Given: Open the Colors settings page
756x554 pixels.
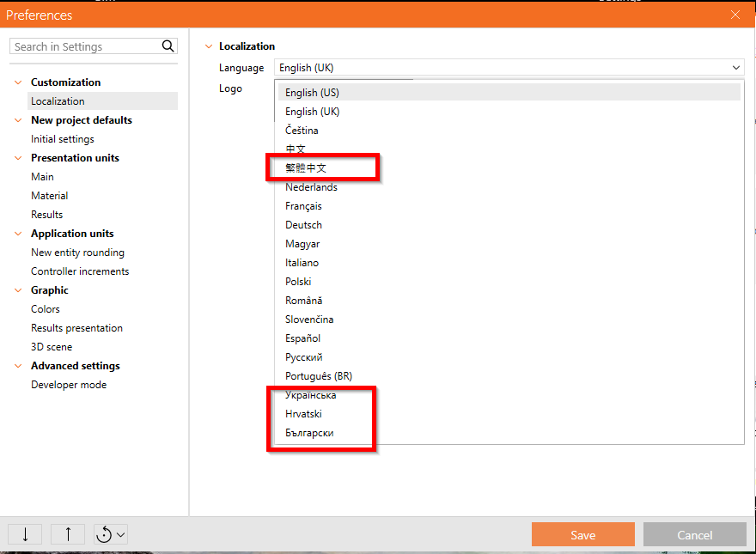Looking at the screenshot, I should [x=46, y=309].
